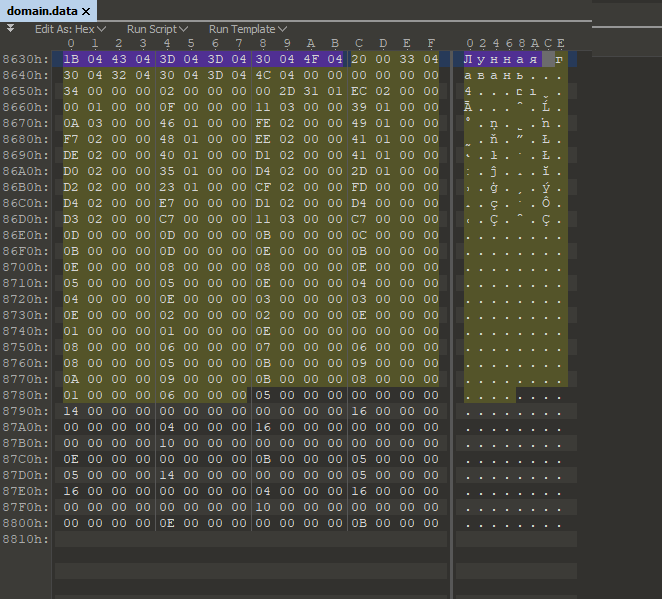Click the 86E0h row address

pos(26,235)
